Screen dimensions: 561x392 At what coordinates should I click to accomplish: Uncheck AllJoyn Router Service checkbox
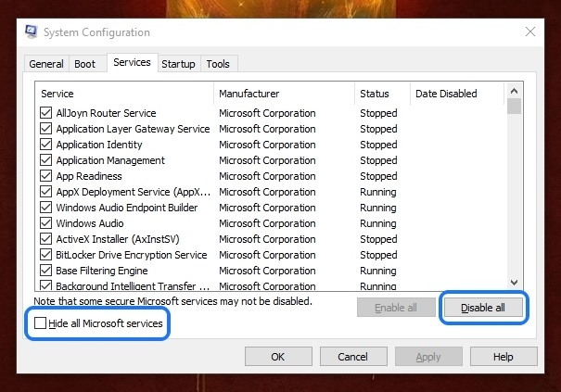45,113
